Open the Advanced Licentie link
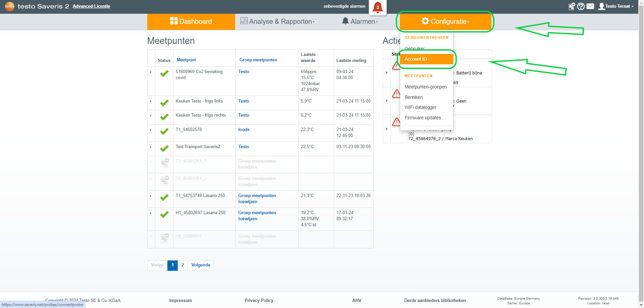 click(x=91, y=6)
